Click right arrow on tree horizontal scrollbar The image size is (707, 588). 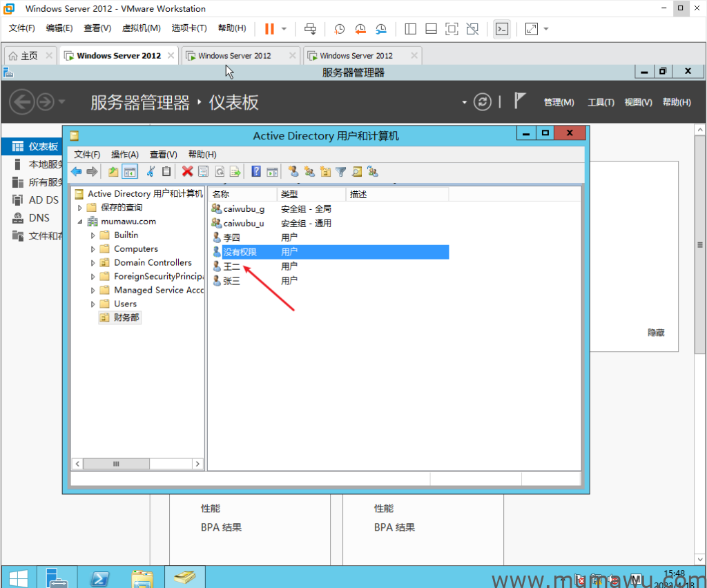pyautogui.click(x=198, y=464)
